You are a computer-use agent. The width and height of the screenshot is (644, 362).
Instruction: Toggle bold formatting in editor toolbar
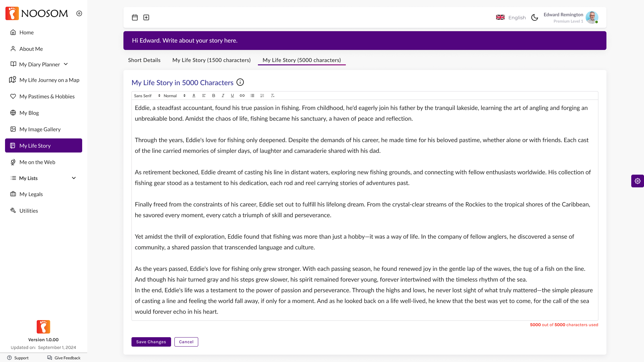pos(214,96)
